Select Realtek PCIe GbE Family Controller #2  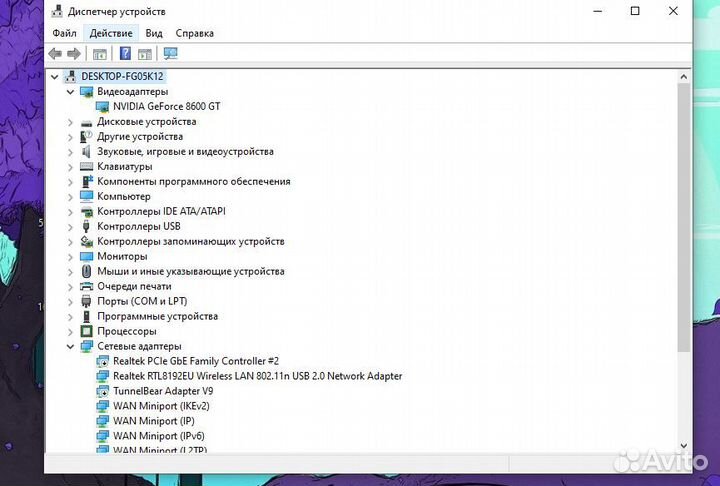pyautogui.click(x=196, y=361)
